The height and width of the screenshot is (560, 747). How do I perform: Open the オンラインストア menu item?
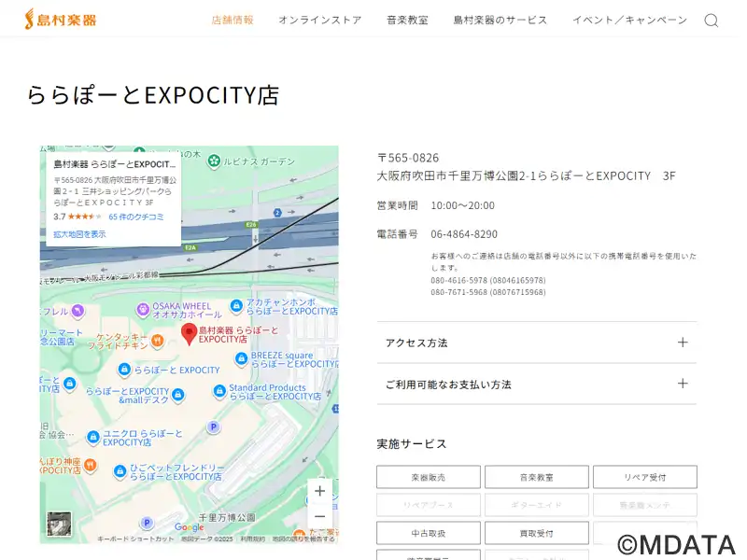319,20
